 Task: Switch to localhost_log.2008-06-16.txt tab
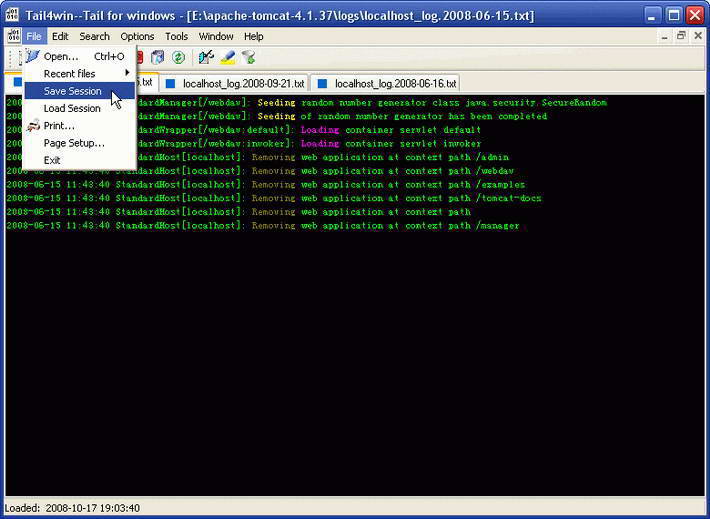point(386,84)
